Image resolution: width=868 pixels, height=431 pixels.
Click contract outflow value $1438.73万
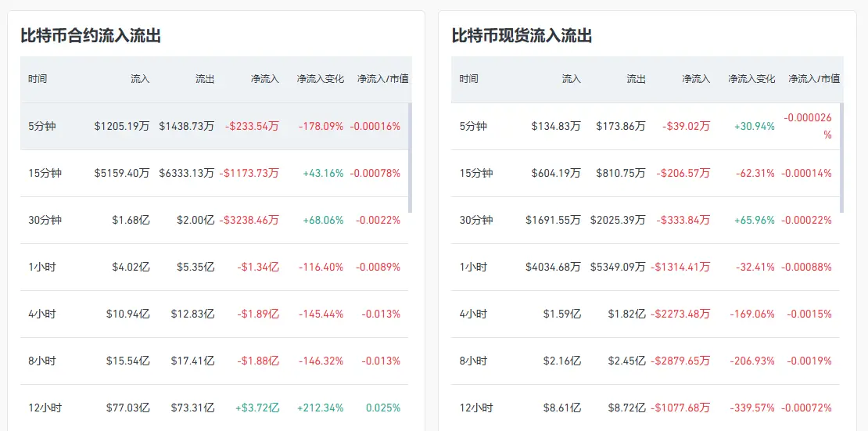(187, 126)
